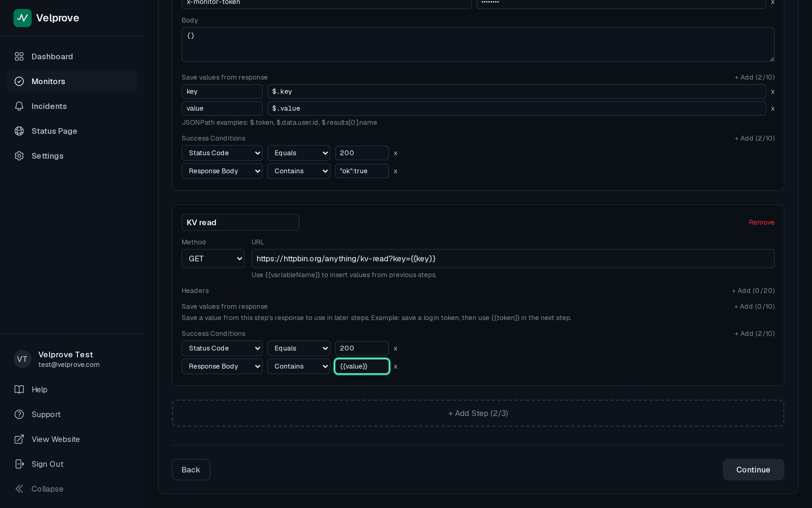Edit the 'key' variable name field
Image resolution: width=812 pixels, height=508 pixels.
(x=222, y=91)
